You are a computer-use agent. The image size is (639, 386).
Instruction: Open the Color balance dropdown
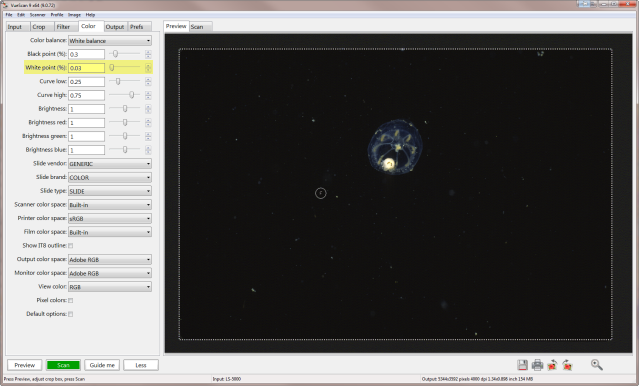110,41
